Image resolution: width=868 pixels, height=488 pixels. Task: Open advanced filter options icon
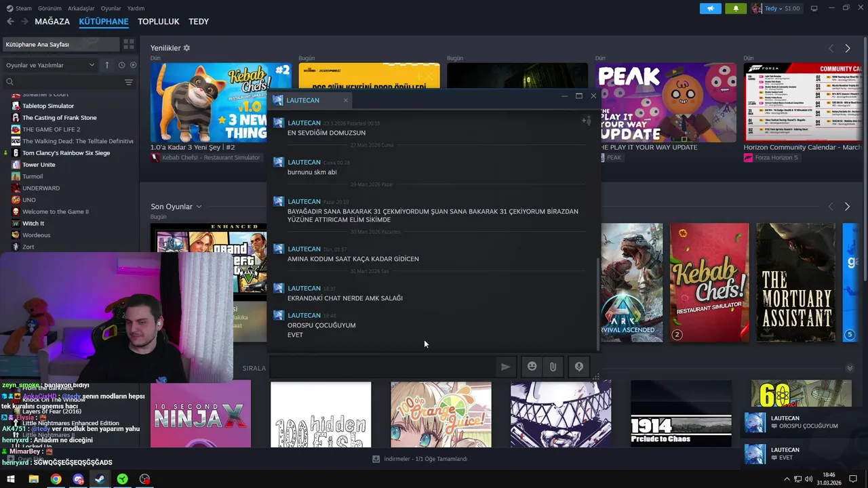click(x=129, y=82)
